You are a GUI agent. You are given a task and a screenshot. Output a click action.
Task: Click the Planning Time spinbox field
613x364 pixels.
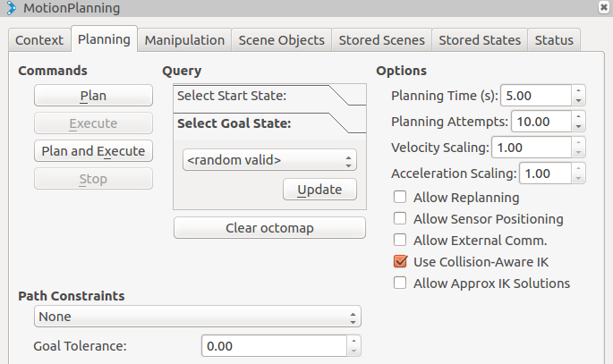click(535, 96)
